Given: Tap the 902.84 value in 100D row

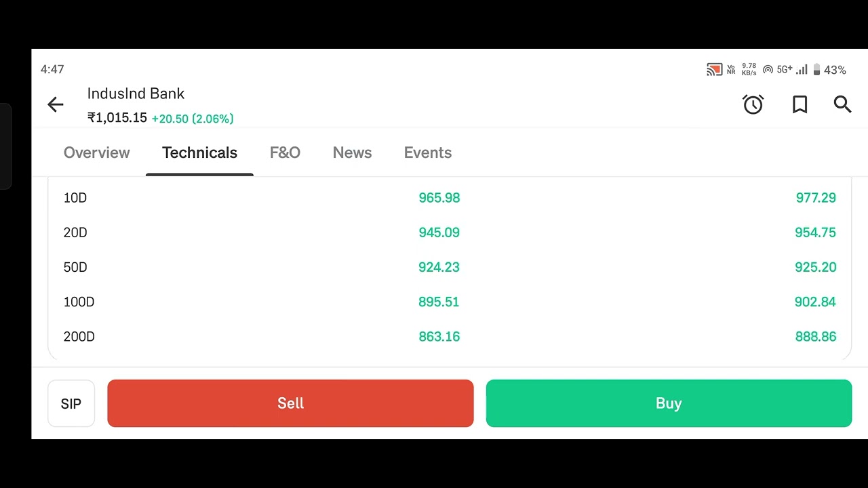Looking at the screenshot, I should click(x=815, y=302).
